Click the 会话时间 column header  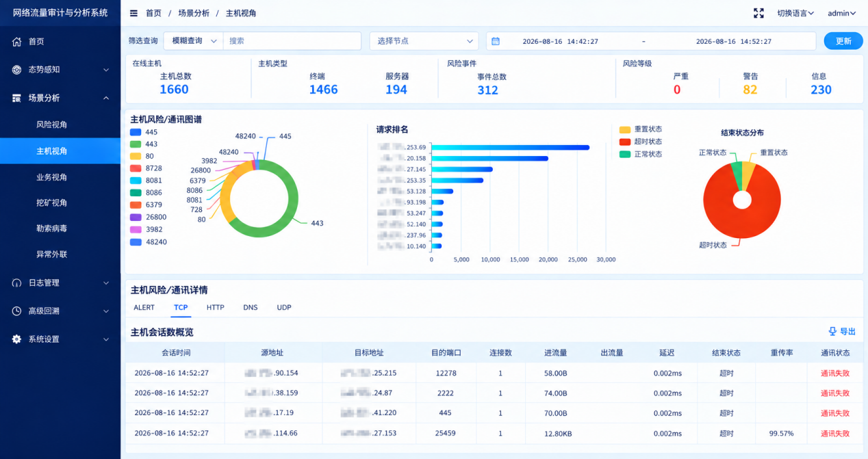pyautogui.click(x=176, y=353)
